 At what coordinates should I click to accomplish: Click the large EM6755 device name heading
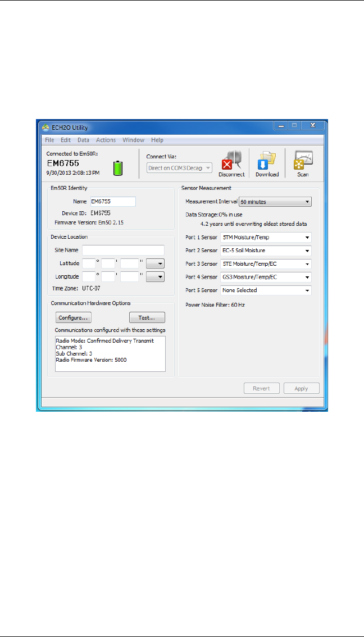tap(62, 163)
